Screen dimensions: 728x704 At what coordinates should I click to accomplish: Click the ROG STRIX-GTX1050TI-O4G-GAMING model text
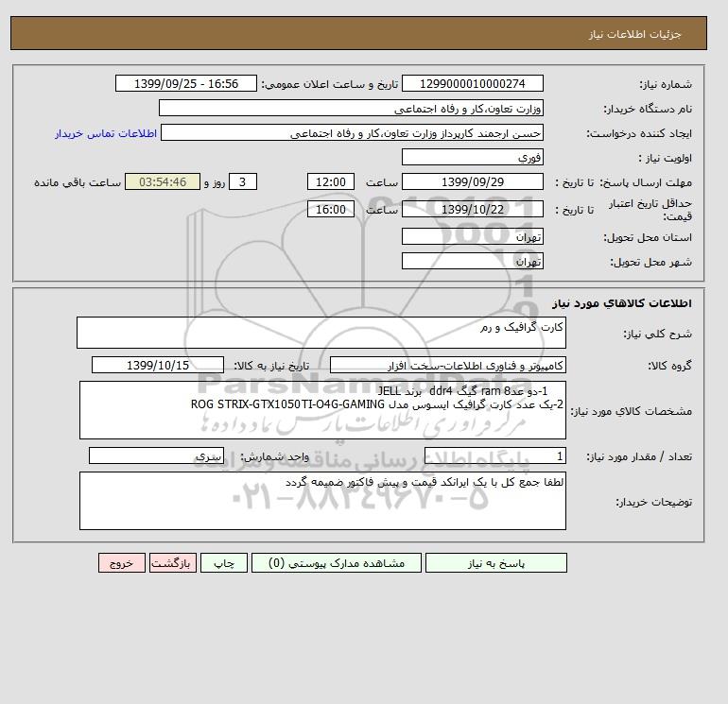287,404
